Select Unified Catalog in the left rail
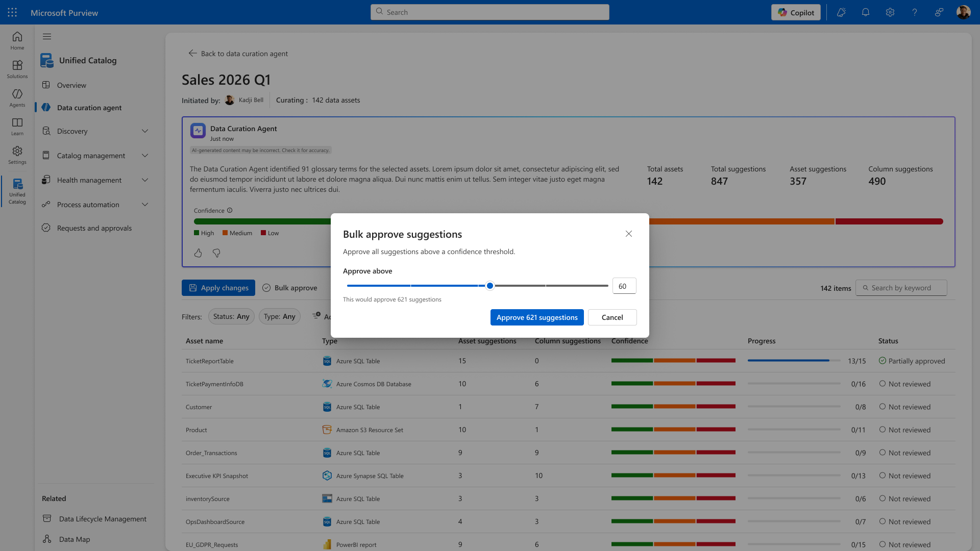 pos(17,191)
